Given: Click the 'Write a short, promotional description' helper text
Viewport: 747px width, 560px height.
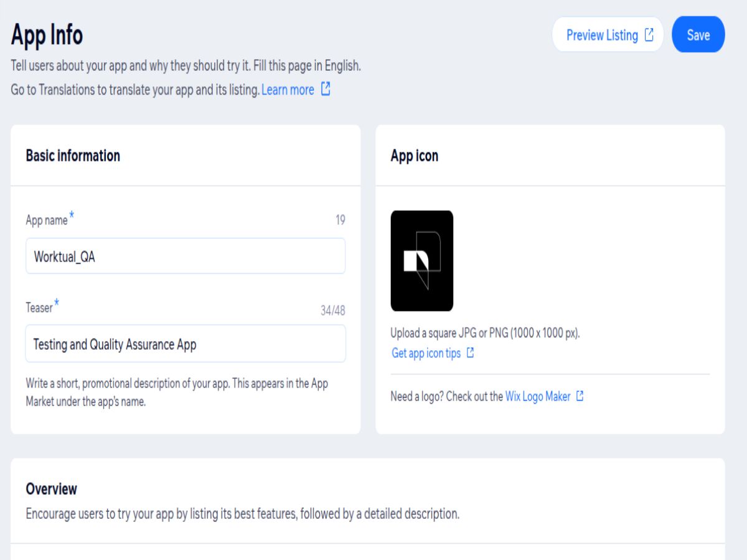Looking at the screenshot, I should [x=177, y=393].
